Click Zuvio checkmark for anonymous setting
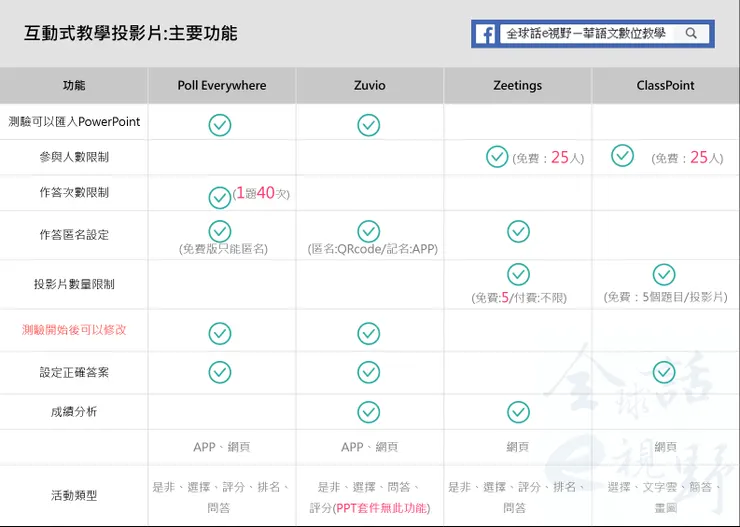The height and width of the screenshot is (527, 740). tap(369, 231)
